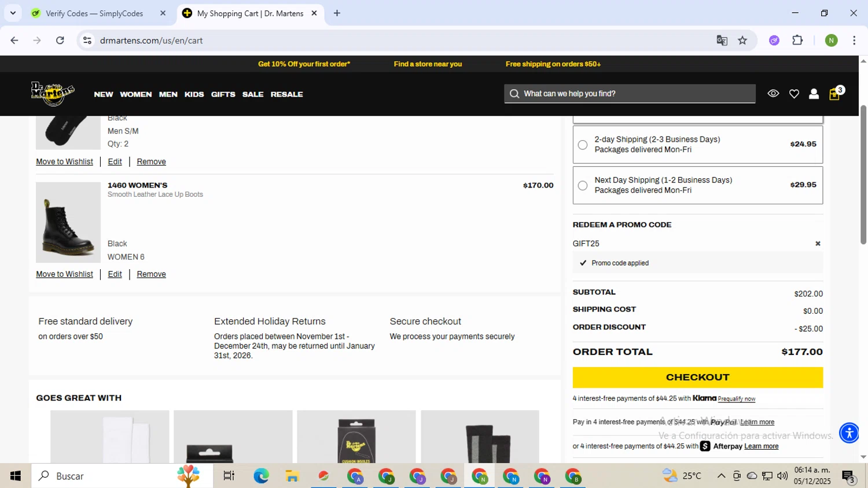Click Afterpay Learn more link

point(761,446)
